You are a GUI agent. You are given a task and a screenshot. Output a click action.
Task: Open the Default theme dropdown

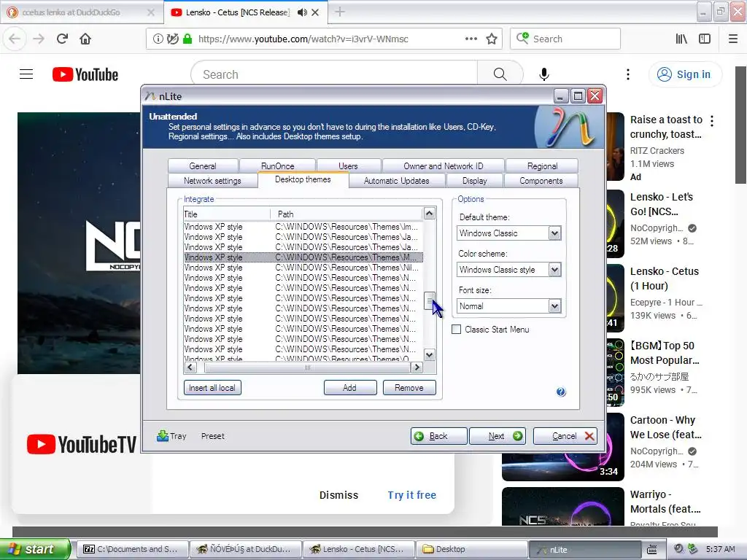(x=554, y=233)
